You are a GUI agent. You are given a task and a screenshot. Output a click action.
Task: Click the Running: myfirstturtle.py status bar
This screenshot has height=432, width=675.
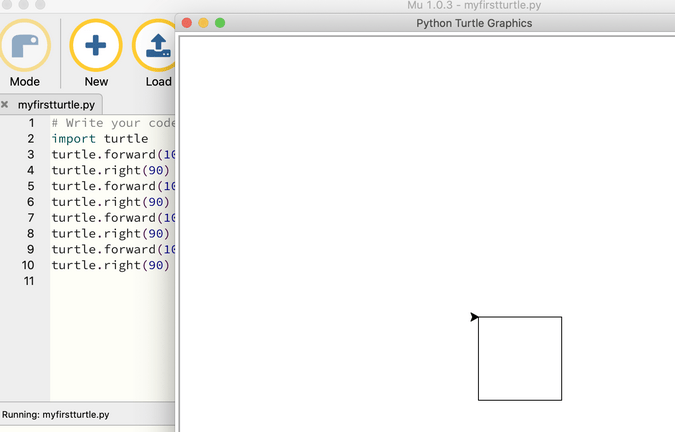(56, 414)
